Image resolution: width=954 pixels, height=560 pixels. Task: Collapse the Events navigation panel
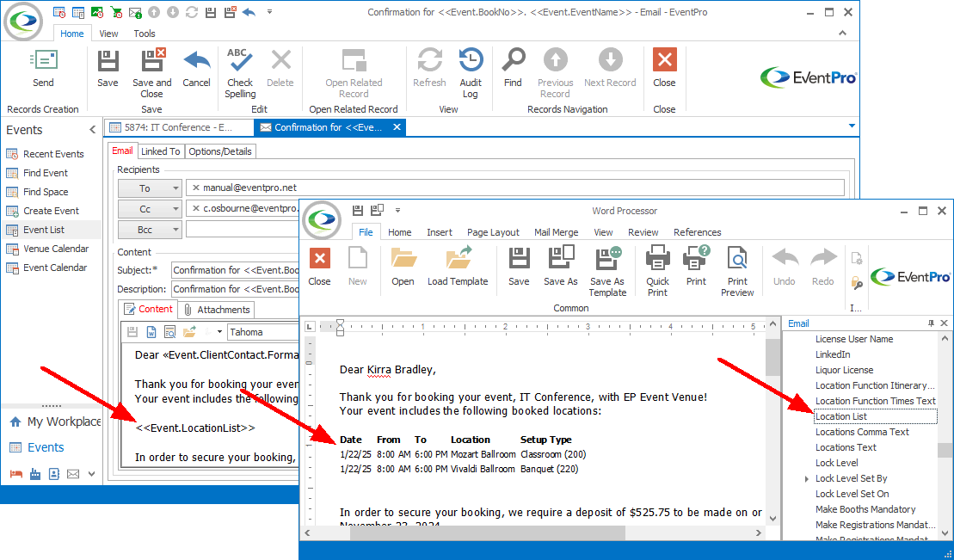[93, 130]
